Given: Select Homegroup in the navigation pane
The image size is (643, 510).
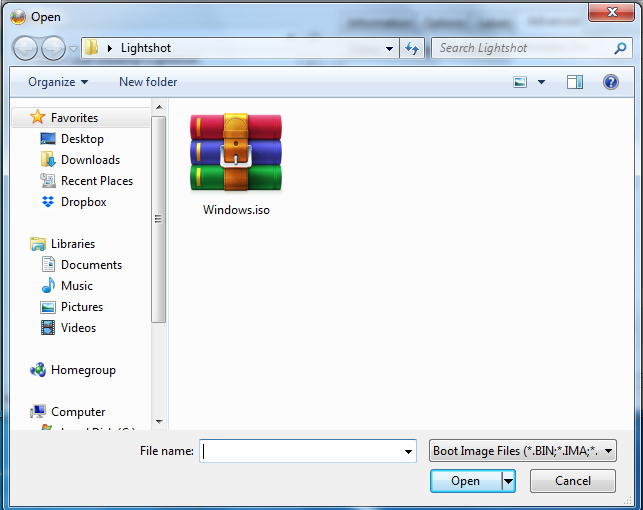Looking at the screenshot, I should coord(83,370).
